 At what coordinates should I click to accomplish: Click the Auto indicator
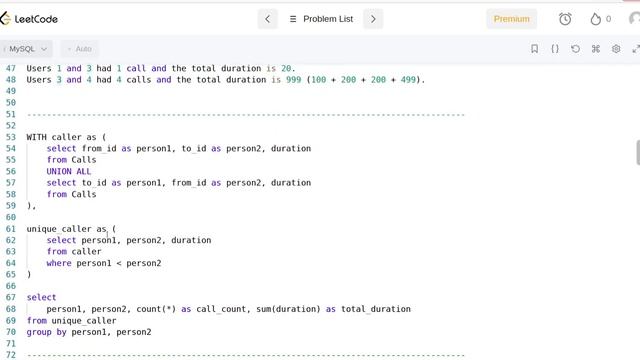(80, 49)
